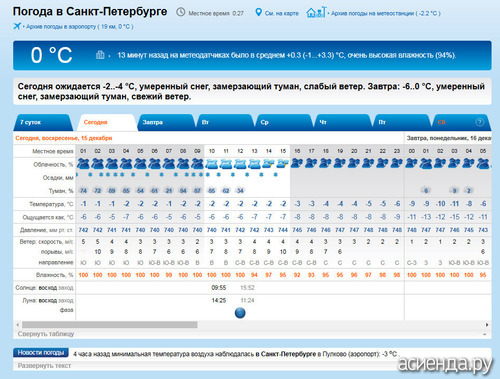Screen dimensions: 500x379
Task: Click the question mark help icon
Action: [479, 122]
